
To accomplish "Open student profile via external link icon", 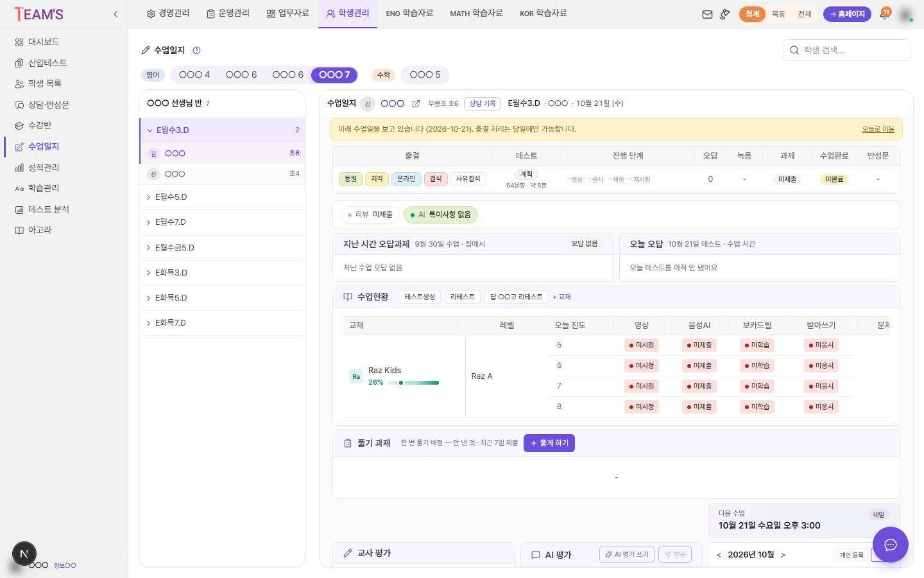I will click(x=416, y=103).
